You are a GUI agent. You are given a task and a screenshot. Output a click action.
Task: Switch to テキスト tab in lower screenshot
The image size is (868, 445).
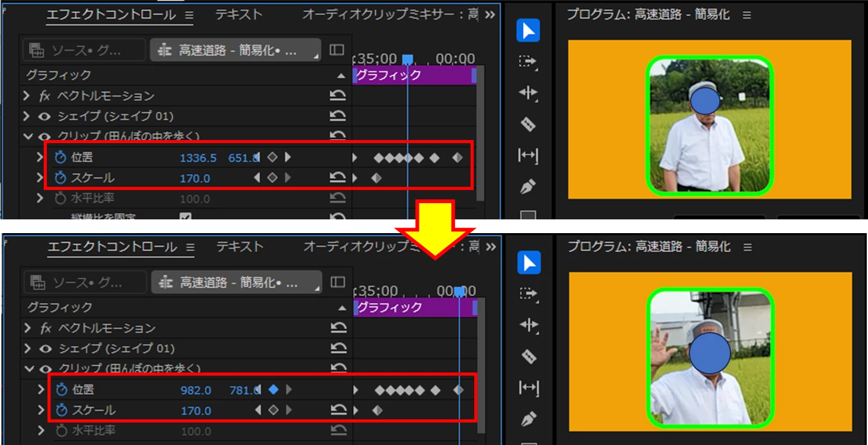240,247
